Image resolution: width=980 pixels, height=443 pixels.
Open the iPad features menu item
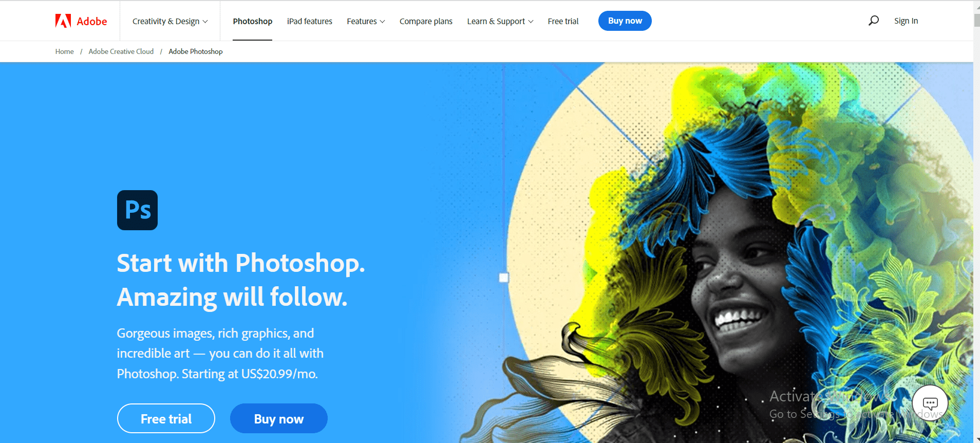[310, 21]
